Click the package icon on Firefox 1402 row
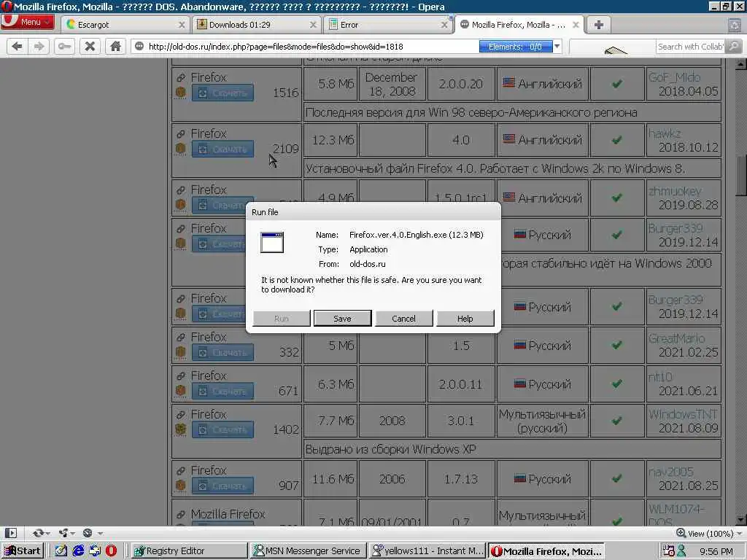747x560 pixels. [181, 429]
